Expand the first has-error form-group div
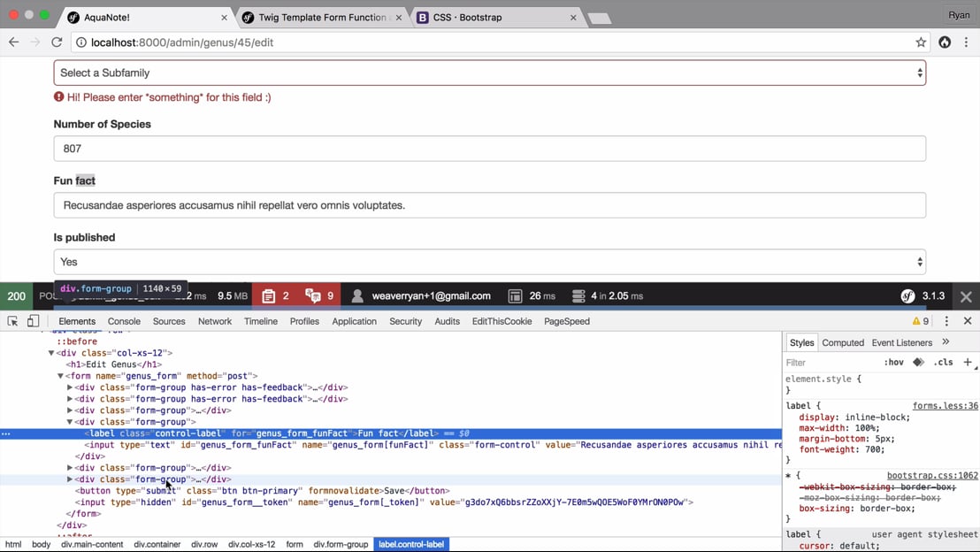The width and height of the screenshot is (980, 552). click(x=70, y=387)
